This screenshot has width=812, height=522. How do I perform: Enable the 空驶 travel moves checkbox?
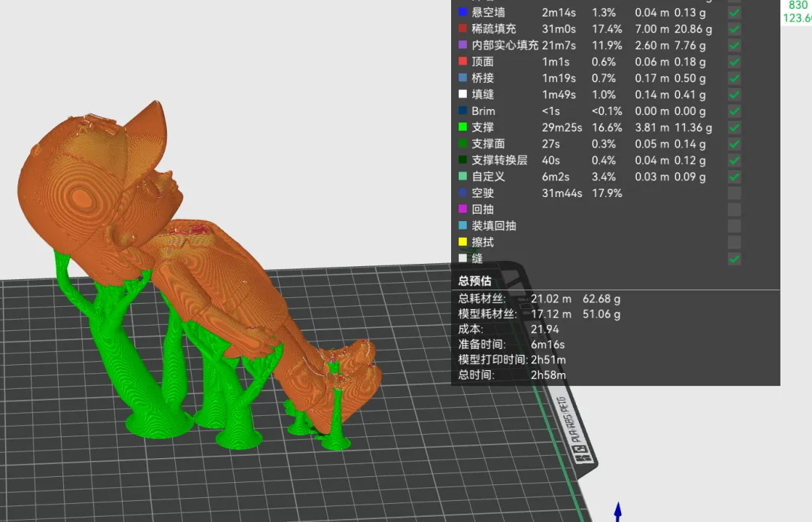pos(734,193)
